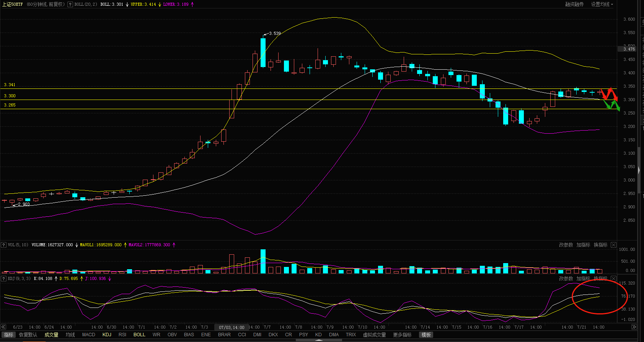Select the ENE indicator
This screenshot has height=342, width=644.
pos(206,335)
